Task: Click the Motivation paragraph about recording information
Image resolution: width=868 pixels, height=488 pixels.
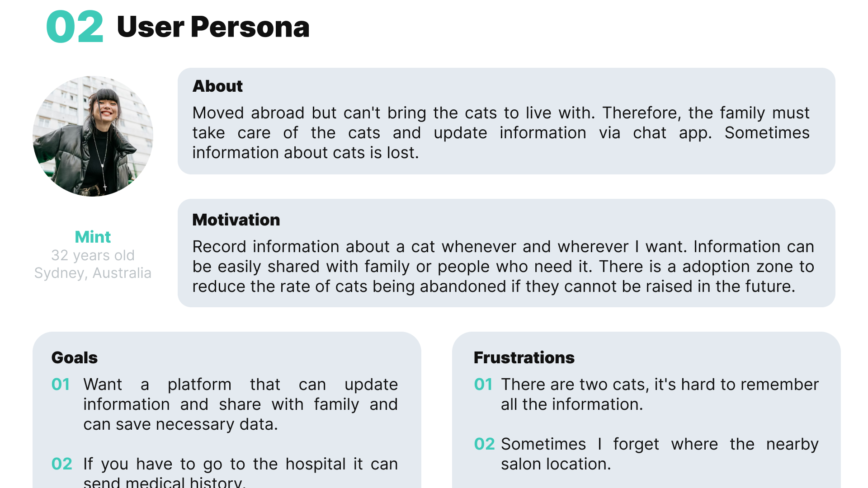Action: click(503, 267)
